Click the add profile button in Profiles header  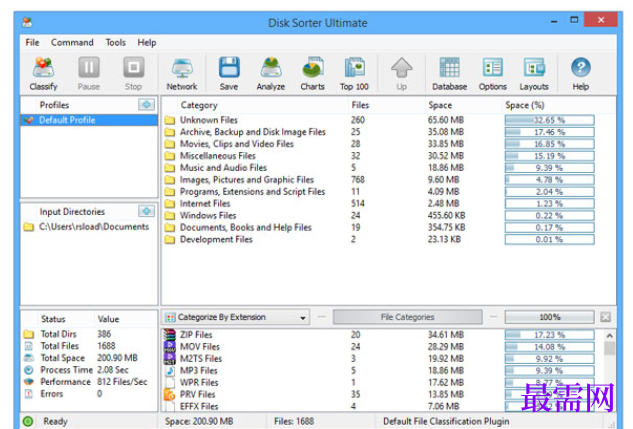[146, 105]
